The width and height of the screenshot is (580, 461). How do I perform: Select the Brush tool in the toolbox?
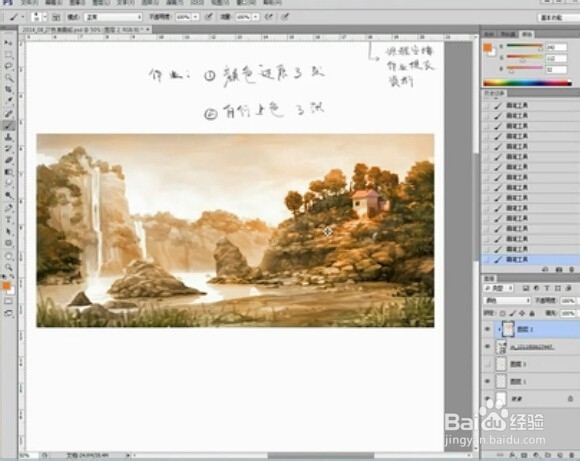point(8,125)
